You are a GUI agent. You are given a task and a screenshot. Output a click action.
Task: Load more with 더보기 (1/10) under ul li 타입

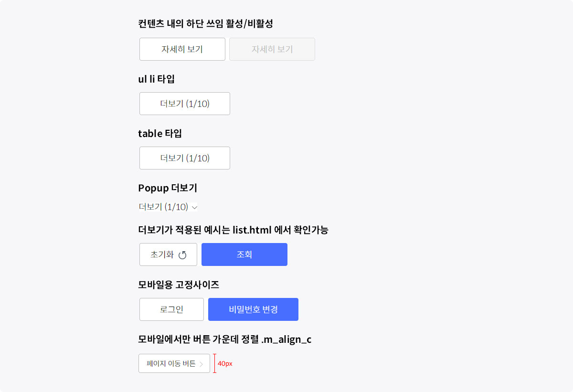tap(185, 104)
